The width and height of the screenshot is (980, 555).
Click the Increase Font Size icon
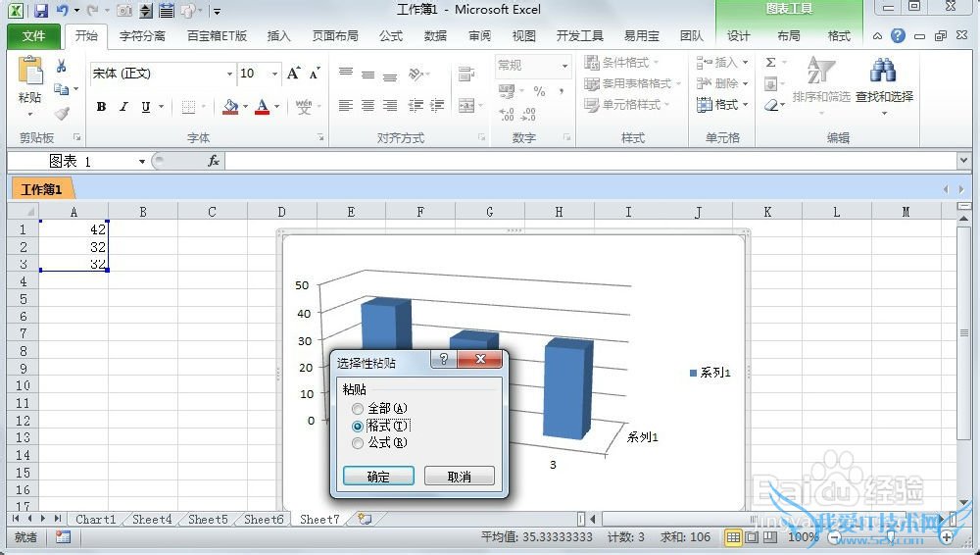click(293, 74)
